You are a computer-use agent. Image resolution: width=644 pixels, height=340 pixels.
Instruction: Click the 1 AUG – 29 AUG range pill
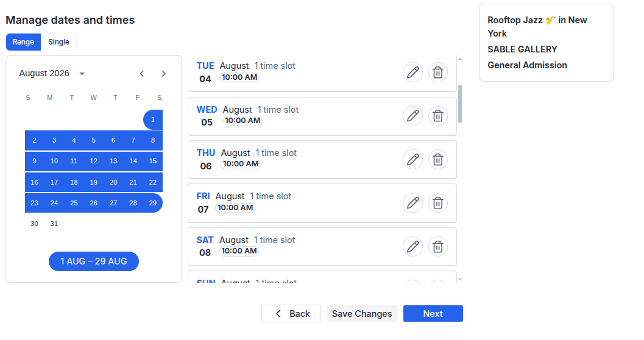[x=94, y=261]
